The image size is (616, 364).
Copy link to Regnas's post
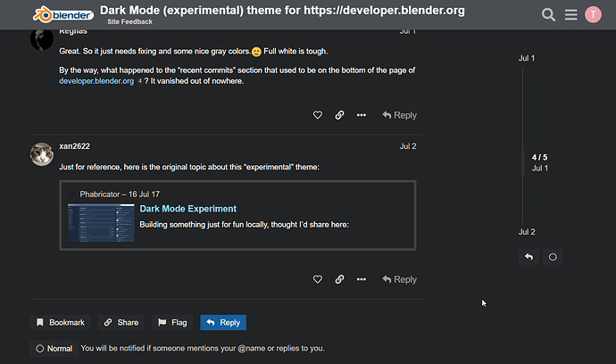point(339,115)
